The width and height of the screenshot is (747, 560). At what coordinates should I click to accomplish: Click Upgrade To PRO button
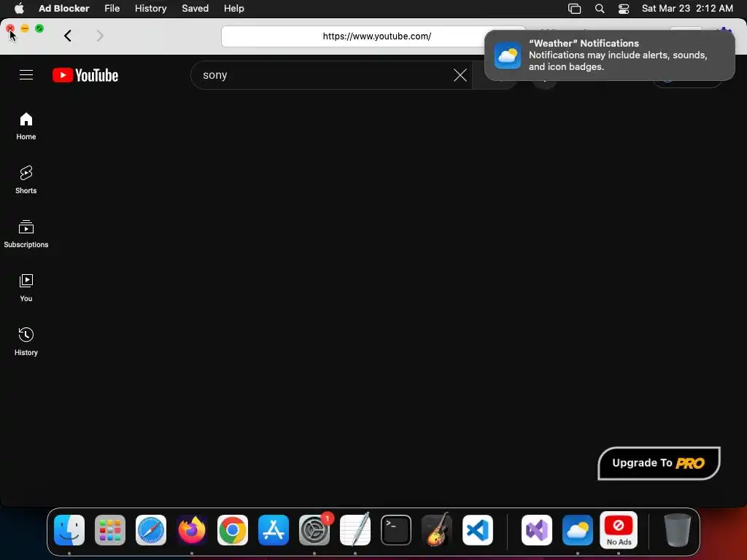point(659,463)
